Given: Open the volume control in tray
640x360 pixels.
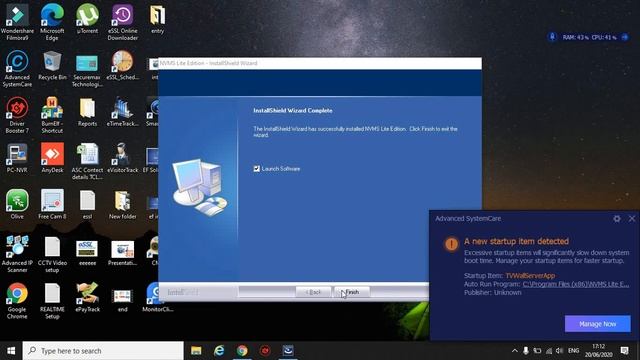Looking at the screenshot, I should pos(560,351).
